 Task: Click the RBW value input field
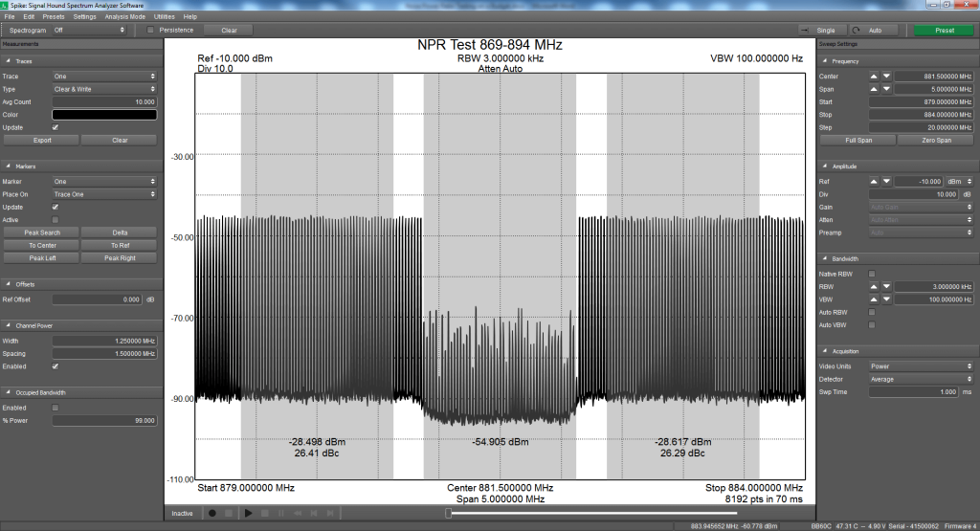[x=926, y=287]
